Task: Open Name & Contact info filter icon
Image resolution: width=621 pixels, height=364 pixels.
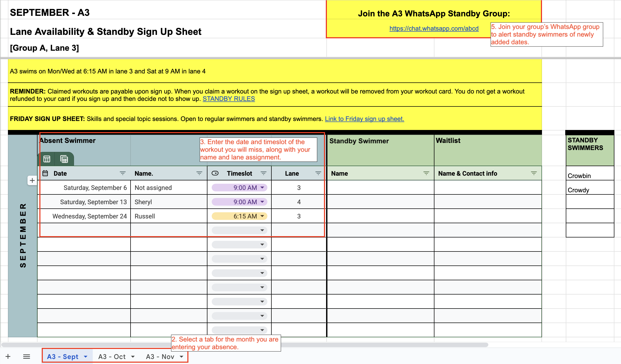Action: pos(534,173)
